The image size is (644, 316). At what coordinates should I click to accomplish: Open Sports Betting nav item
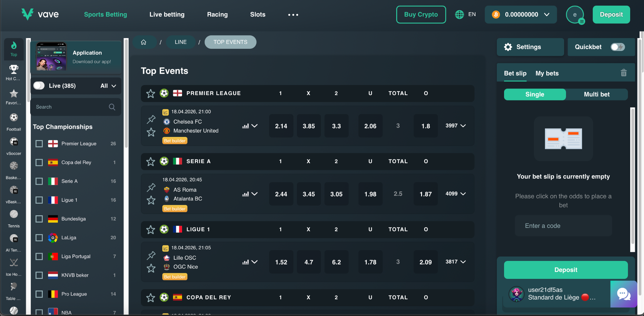pyautogui.click(x=105, y=14)
